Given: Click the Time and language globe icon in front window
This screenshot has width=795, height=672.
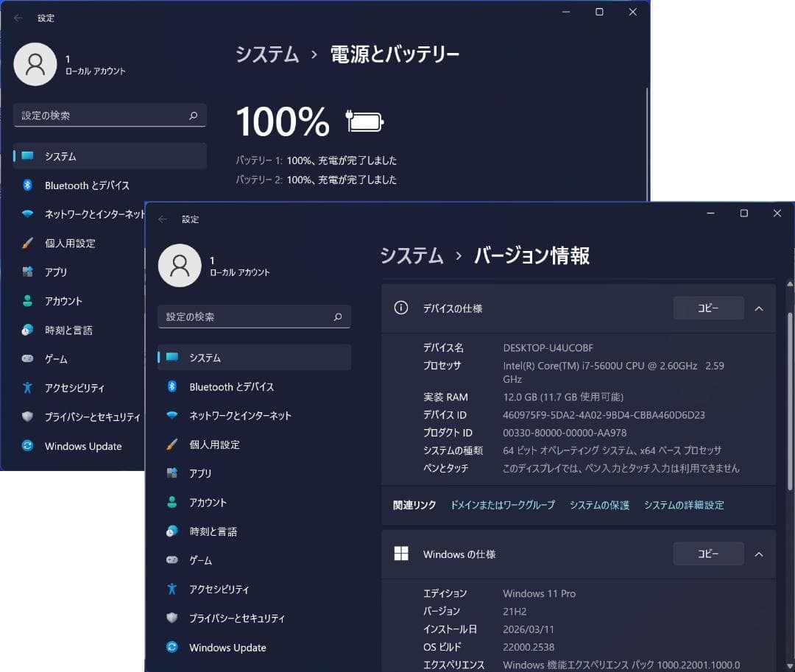Looking at the screenshot, I should [172, 531].
